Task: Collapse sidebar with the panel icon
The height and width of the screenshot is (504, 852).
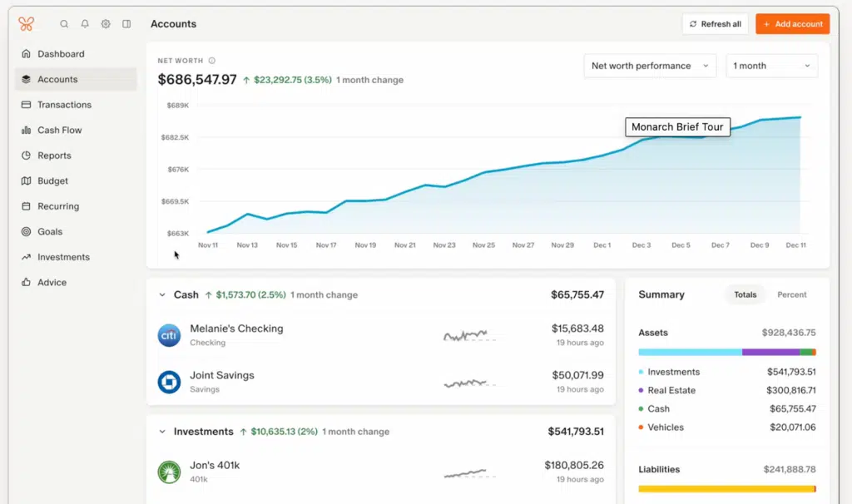Action: pos(126,24)
